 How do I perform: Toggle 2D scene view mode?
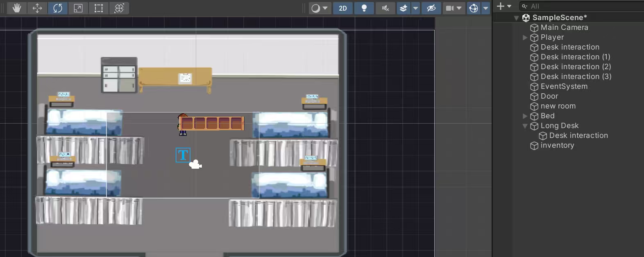pos(343,8)
